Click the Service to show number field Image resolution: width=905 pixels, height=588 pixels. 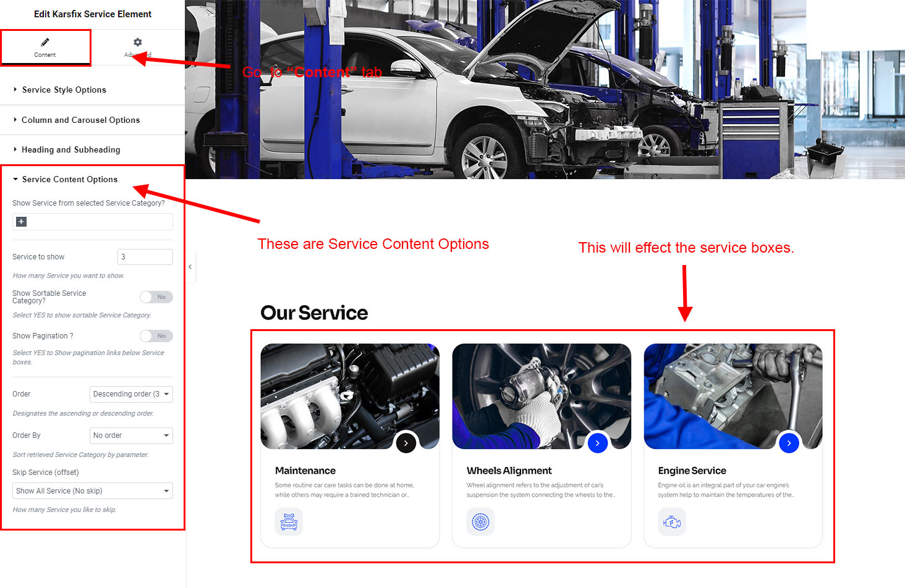point(145,257)
